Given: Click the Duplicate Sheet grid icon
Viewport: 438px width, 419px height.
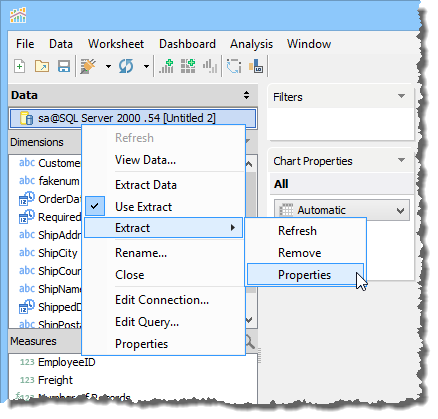Looking at the screenshot, I should [x=188, y=66].
